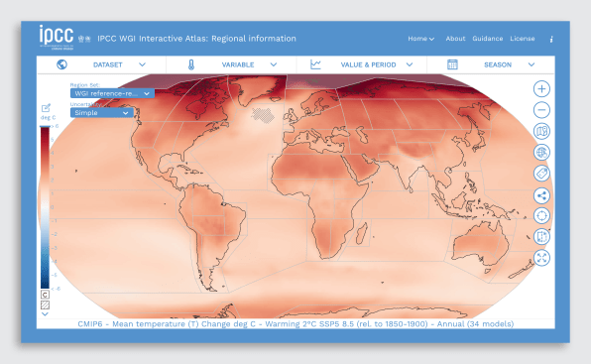Image resolution: width=591 pixels, height=364 pixels.
Task: Click the IPCC WGI Interactive Atlas title
Action: coord(196,39)
